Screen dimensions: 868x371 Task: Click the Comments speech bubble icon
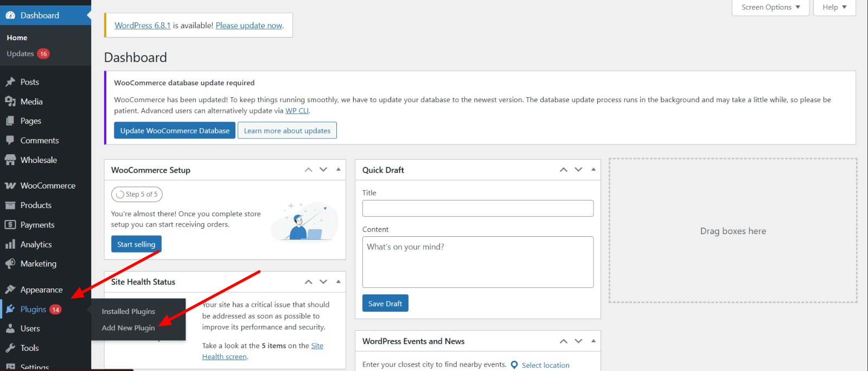(10, 140)
